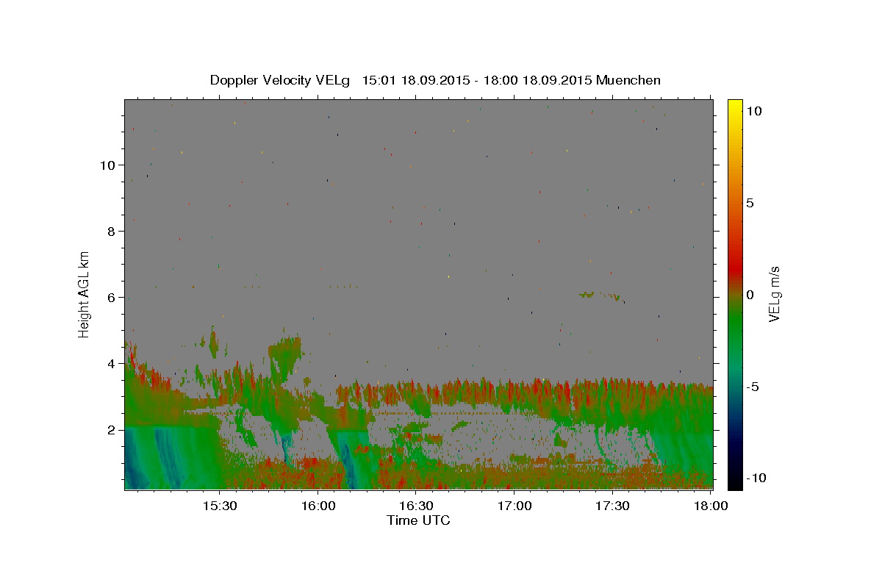Image resolution: width=882 pixels, height=588 pixels.
Task: Click the 16:30 time tick label
Action: click(416, 506)
